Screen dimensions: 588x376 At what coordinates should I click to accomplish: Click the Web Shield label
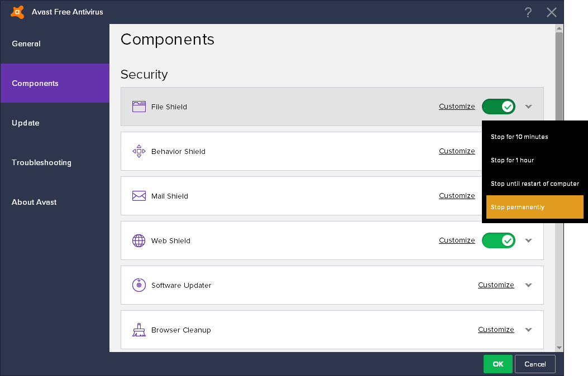tap(171, 240)
